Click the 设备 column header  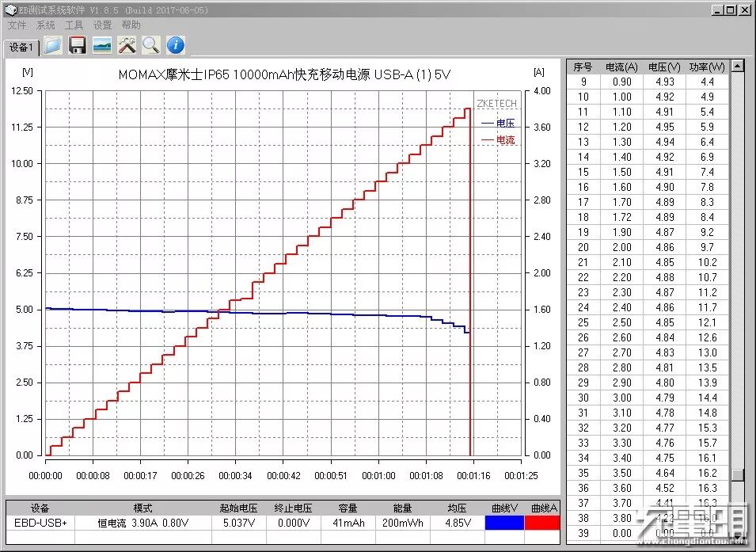pos(40,508)
